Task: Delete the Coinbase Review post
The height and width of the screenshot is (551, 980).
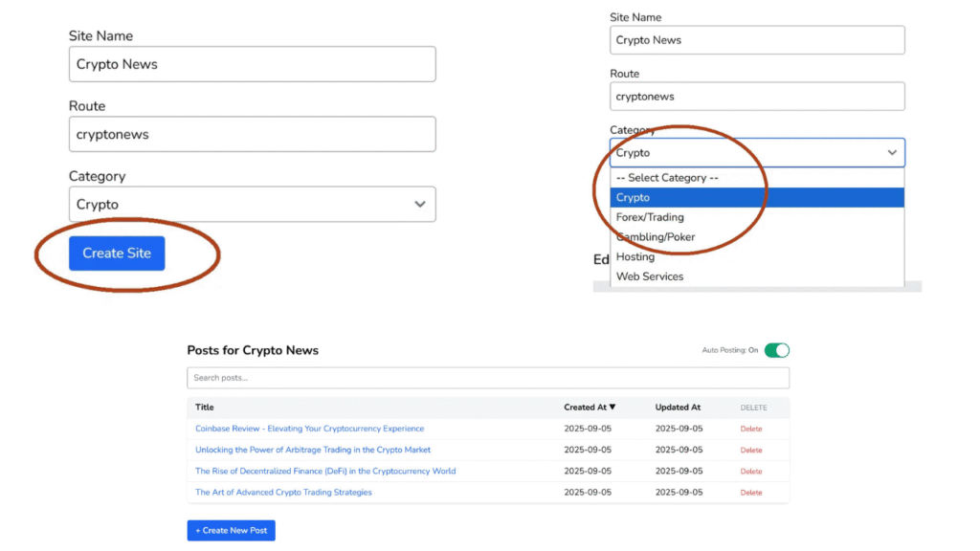Action: point(751,430)
